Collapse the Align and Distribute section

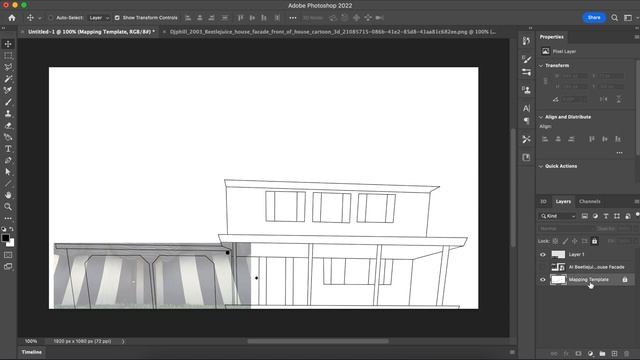(541, 117)
